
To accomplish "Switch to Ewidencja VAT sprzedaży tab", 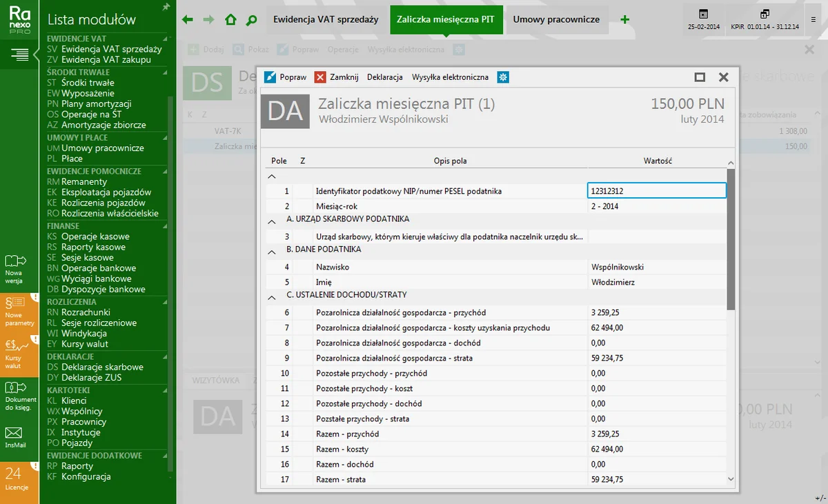I will tap(326, 20).
